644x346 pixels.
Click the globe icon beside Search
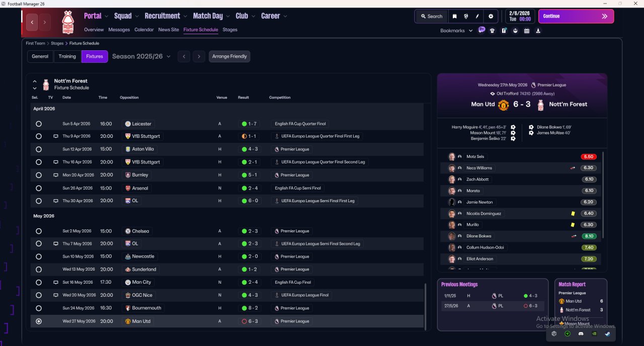pyautogui.click(x=466, y=16)
